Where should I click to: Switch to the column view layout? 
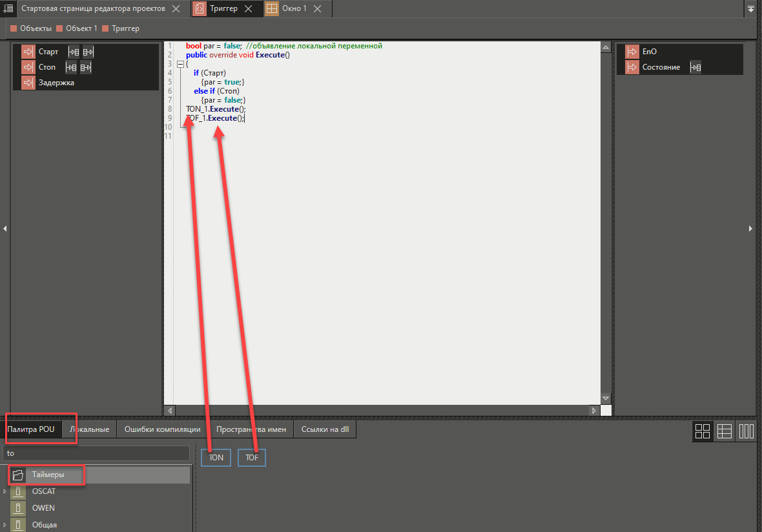[746, 431]
